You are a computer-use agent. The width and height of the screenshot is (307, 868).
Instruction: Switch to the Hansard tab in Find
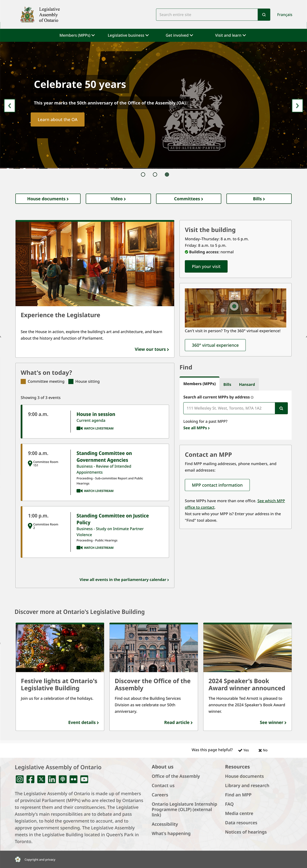click(247, 384)
